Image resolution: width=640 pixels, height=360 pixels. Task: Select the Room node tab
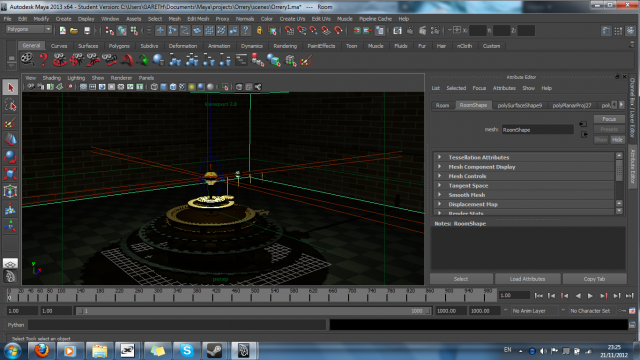[442, 105]
